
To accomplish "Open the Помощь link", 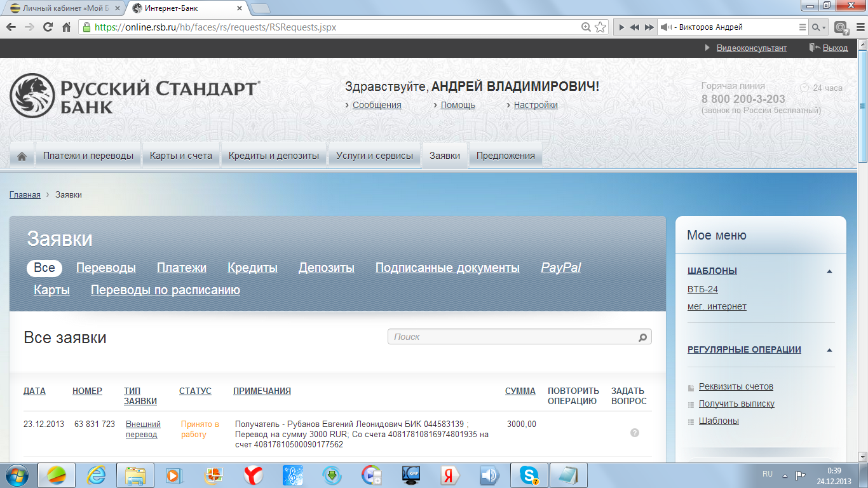I will pos(458,105).
